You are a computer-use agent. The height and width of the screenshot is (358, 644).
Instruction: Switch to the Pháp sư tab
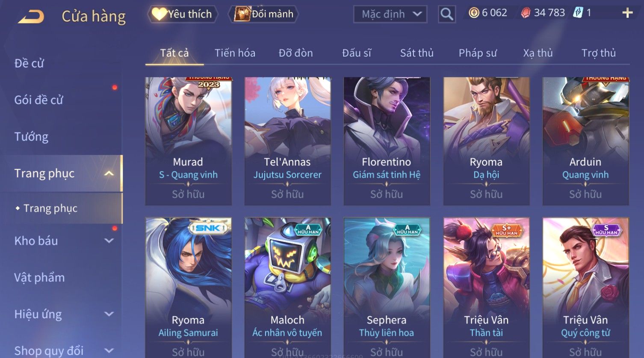tap(478, 53)
